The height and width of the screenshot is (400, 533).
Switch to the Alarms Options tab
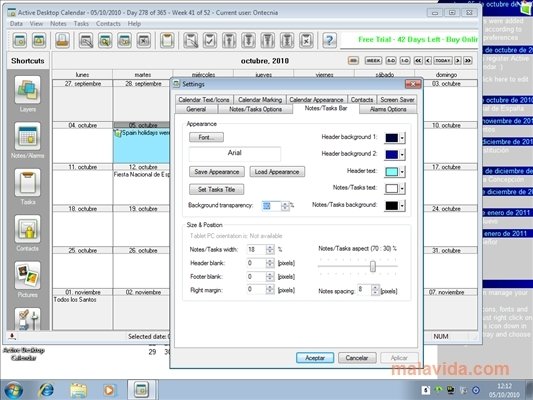388,109
